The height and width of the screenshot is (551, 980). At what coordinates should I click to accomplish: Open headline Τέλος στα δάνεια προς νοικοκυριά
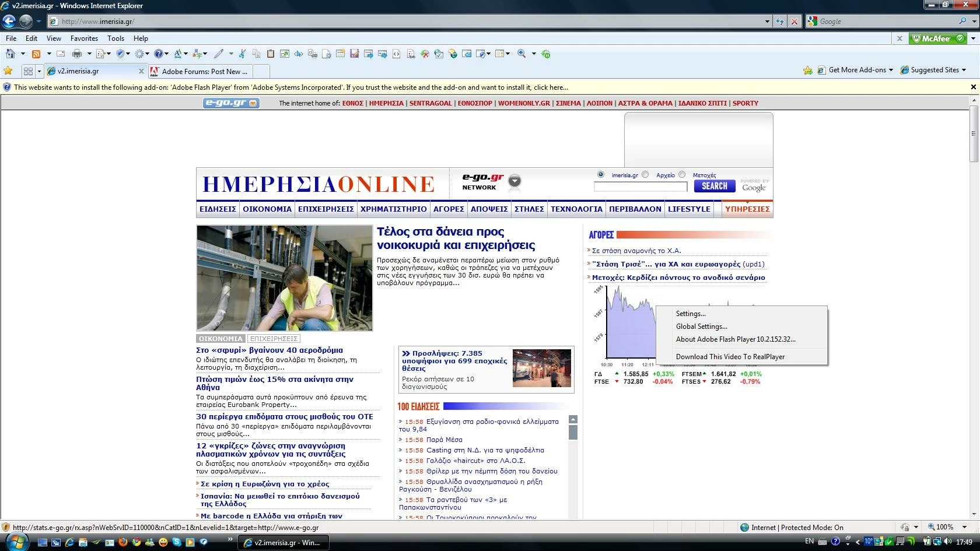tap(456, 238)
